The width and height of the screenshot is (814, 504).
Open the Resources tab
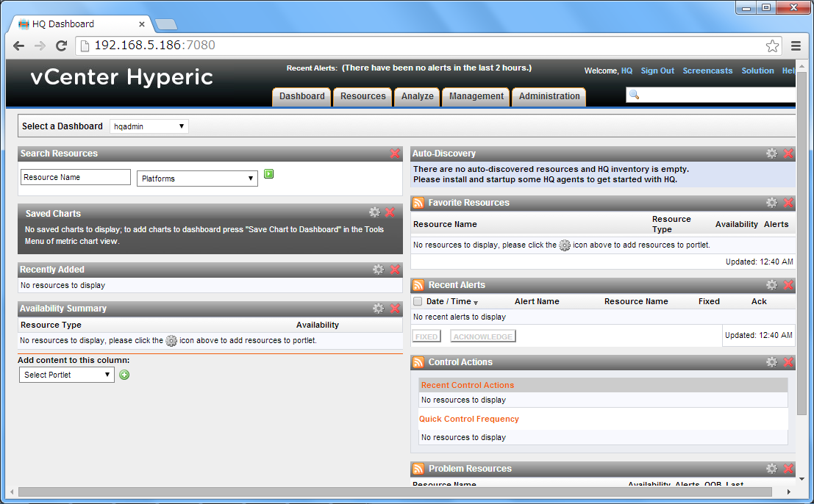tap(363, 96)
